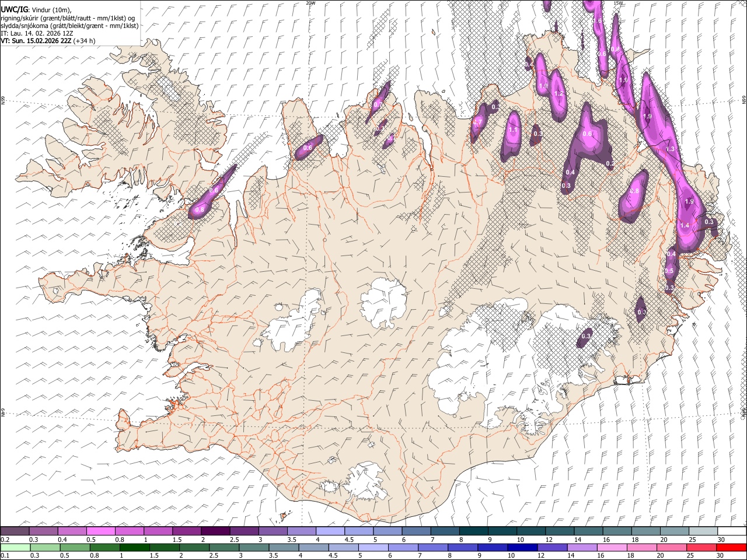Click the '0.2' scale label under the upper legend row

(x=5, y=540)
